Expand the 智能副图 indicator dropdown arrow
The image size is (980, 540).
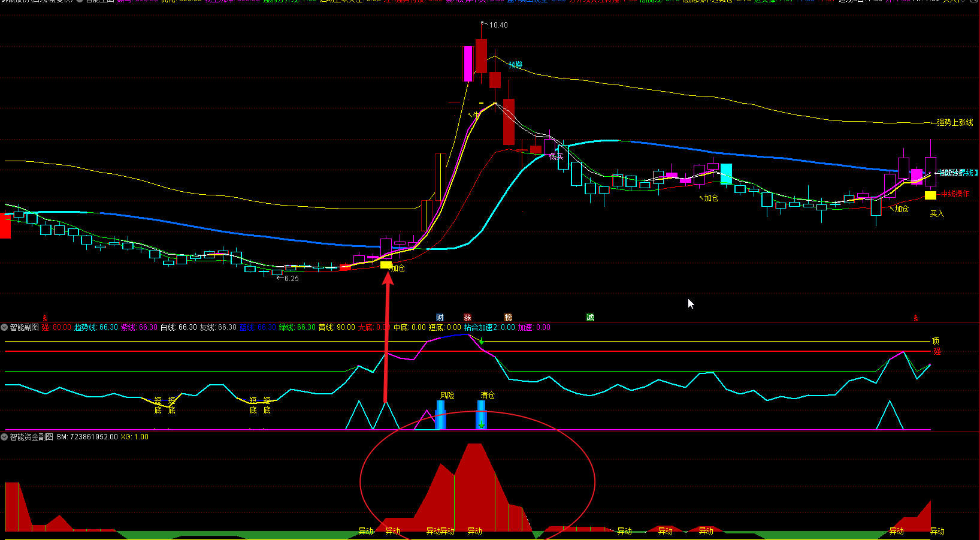click(x=4, y=327)
